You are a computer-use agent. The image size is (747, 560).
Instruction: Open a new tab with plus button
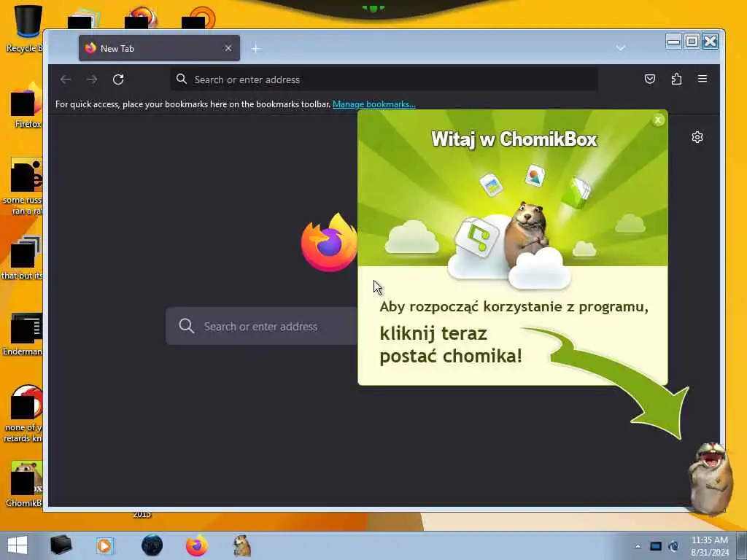[x=256, y=48]
